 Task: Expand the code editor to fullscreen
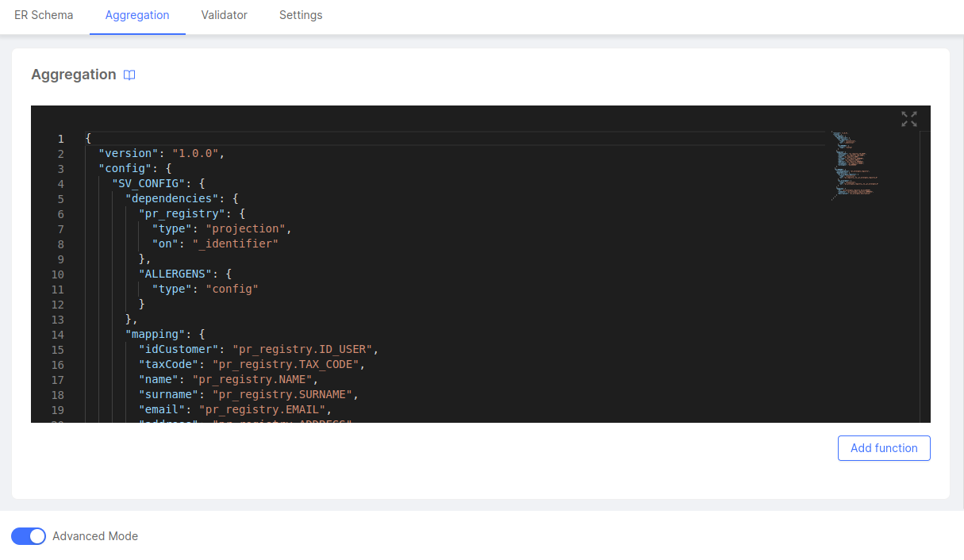point(908,118)
